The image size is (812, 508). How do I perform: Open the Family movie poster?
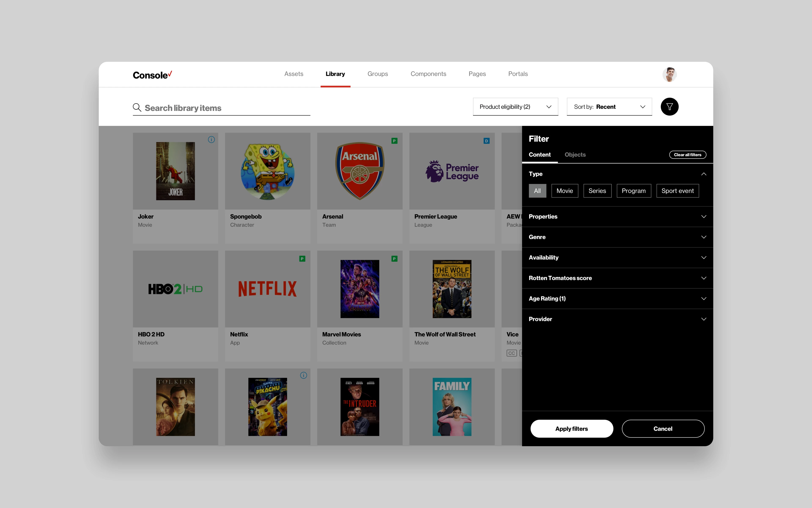pyautogui.click(x=452, y=407)
